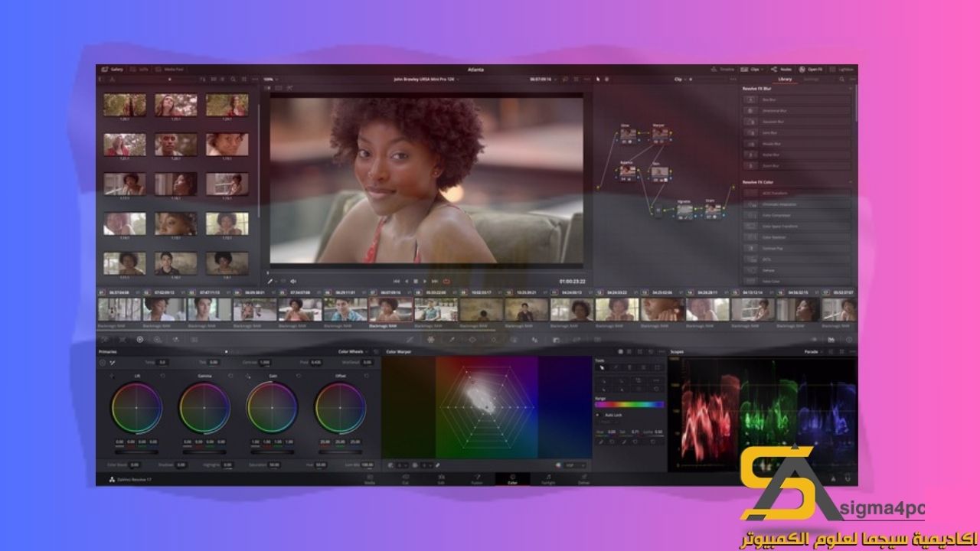Open the Color Warper palette icon
Screen dimensions: 980x551
click(x=431, y=339)
